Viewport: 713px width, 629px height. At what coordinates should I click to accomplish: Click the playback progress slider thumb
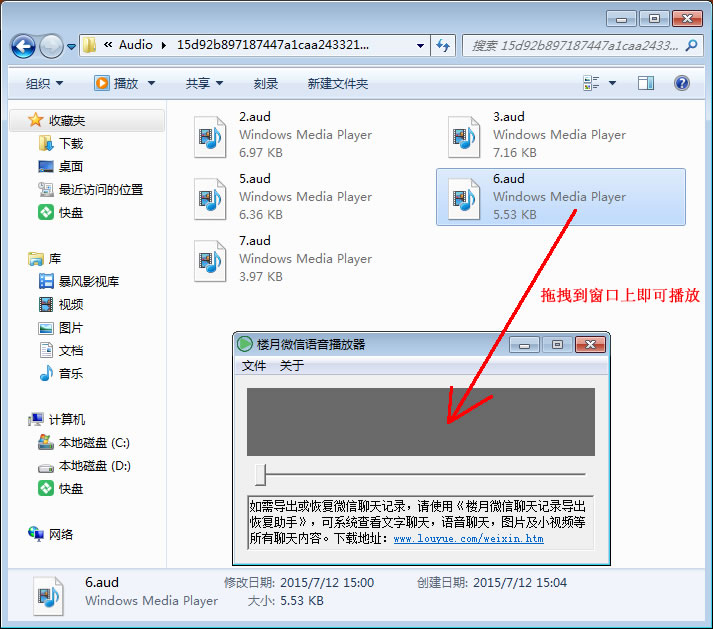pos(260,475)
